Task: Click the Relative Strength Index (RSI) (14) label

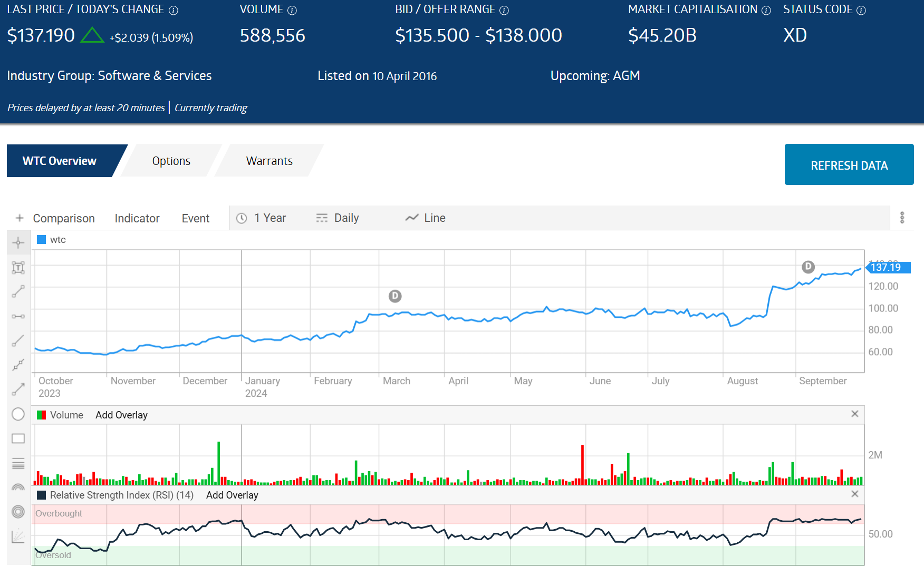Action: coord(122,495)
